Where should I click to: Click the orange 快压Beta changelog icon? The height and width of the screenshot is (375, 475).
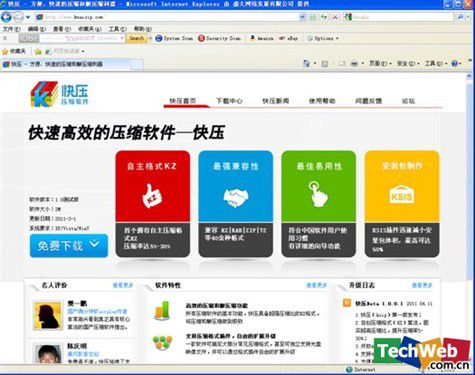click(x=347, y=303)
